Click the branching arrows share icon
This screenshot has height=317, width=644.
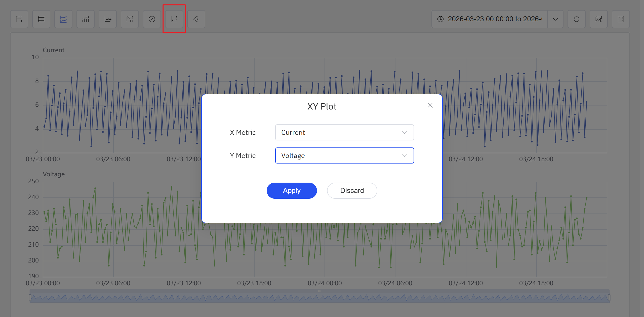click(196, 19)
